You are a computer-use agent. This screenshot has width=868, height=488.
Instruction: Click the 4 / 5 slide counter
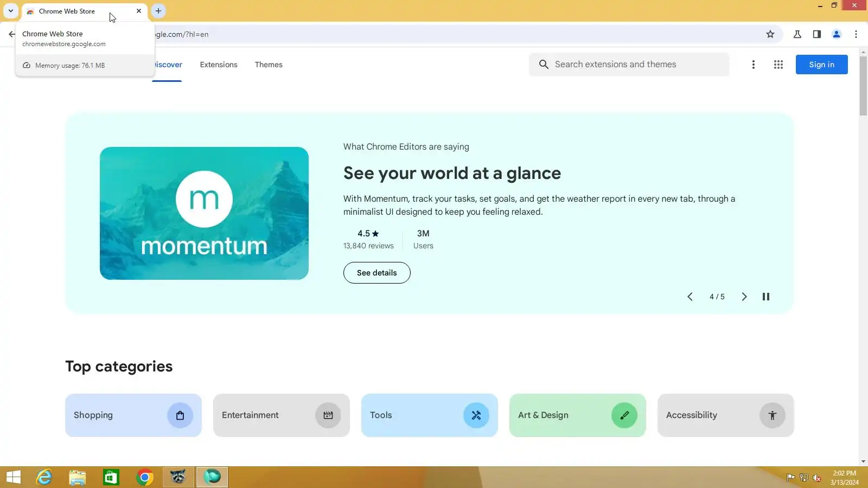[x=717, y=297]
